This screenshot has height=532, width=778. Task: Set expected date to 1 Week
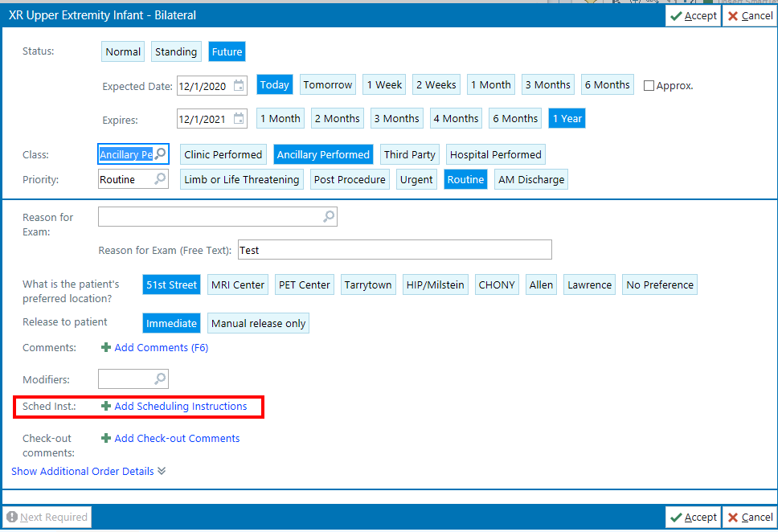pos(384,85)
